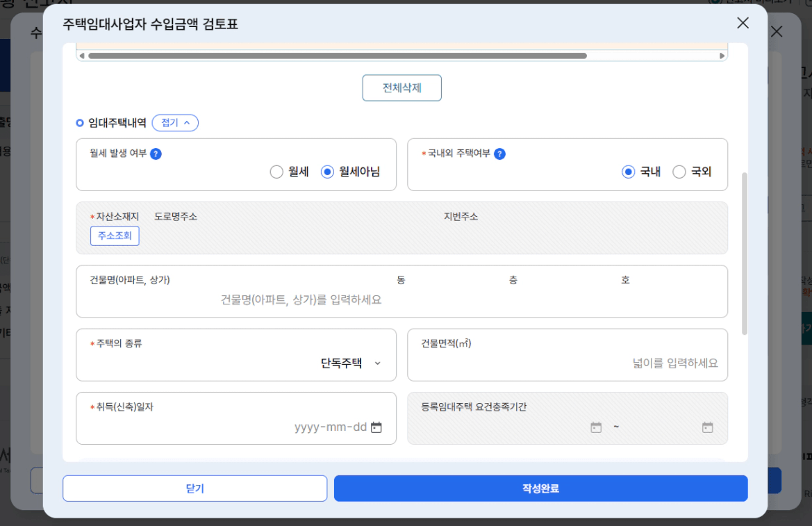Click end date calendar icon in 등록임대주택 요건충족기간
This screenshot has width=812, height=526.
point(707,427)
